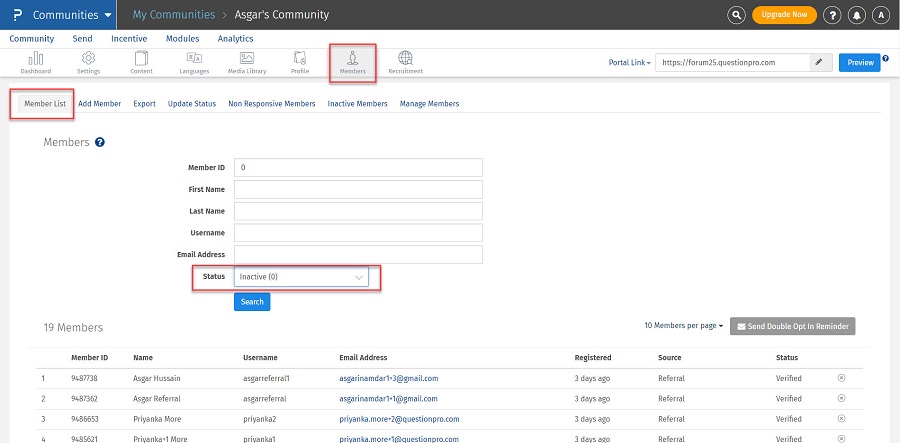Screen dimensions: 900x443
Task: Open email link asgarinamdar1+3@gmail.com
Action: pos(389,378)
